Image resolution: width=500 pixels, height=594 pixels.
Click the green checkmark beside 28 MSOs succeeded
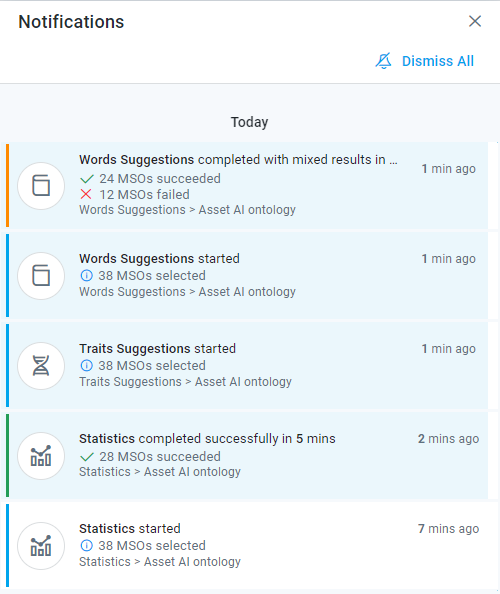click(87, 457)
